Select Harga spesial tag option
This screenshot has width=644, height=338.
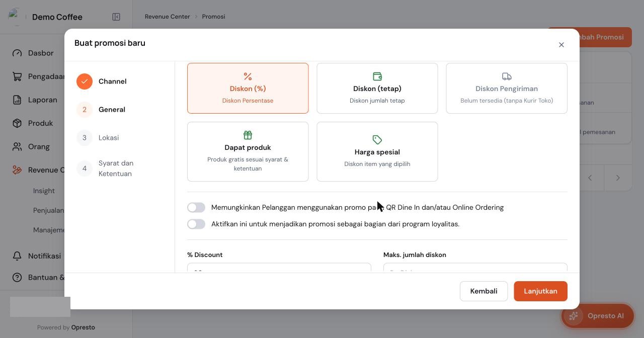[x=377, y=151]
